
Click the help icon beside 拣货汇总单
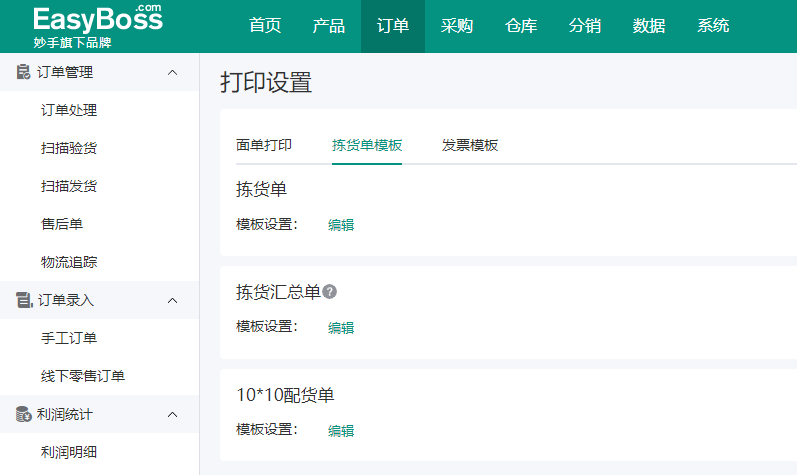pos(329,292)
